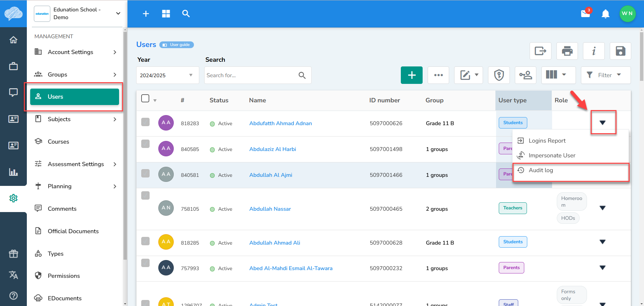The height and width of the screenshot is (306, 644).
Task: Open row actions arrow for Abdullah Ahmad Ali
Action: coord(602,242)
